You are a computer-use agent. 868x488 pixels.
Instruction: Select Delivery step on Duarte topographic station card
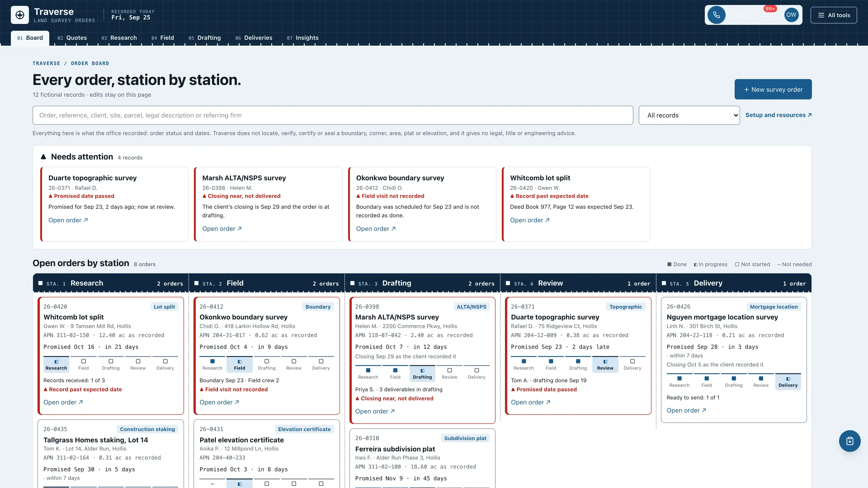tap(632, 364)
